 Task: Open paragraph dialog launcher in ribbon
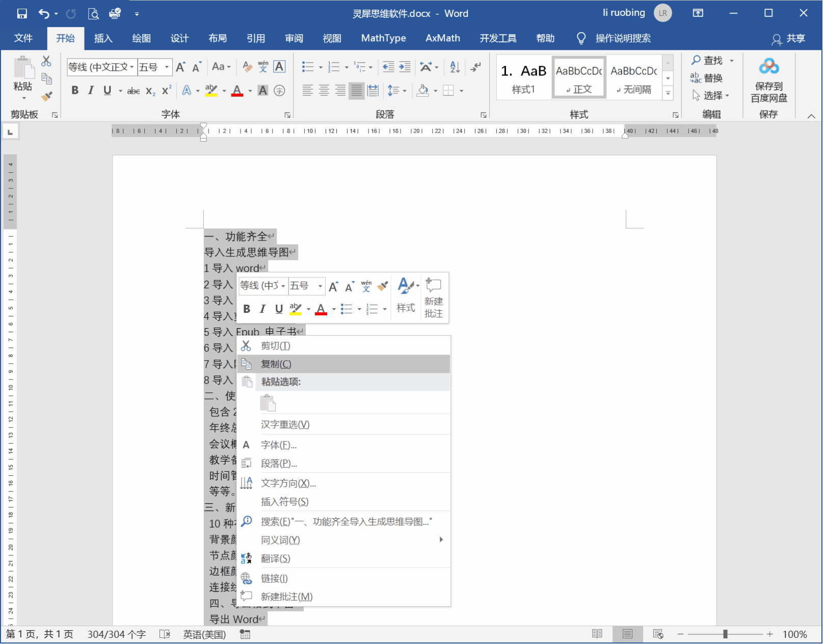(484, 115)
